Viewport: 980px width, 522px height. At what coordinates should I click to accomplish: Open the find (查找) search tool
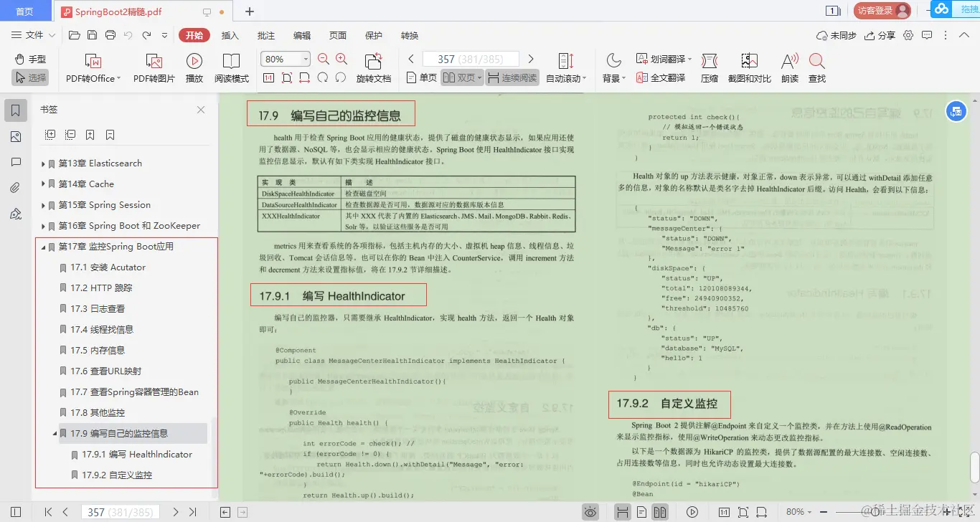(817, 67)
